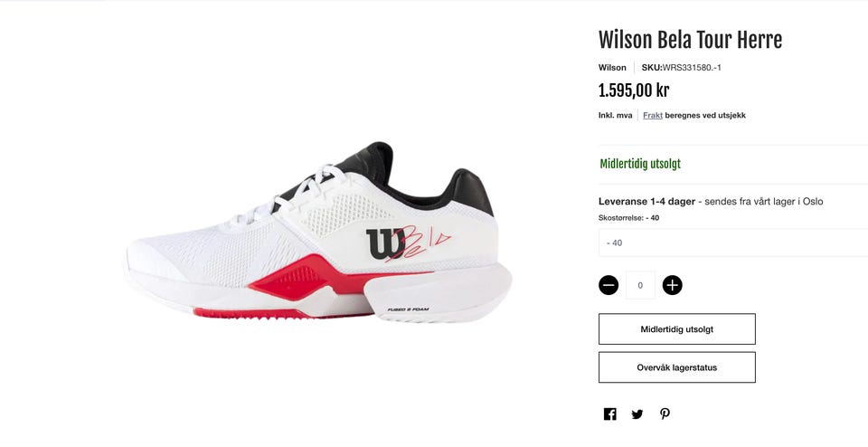868x447 pixels.
Task: Click the SKU WRS331580.-1 text
Action: [682, 68]
